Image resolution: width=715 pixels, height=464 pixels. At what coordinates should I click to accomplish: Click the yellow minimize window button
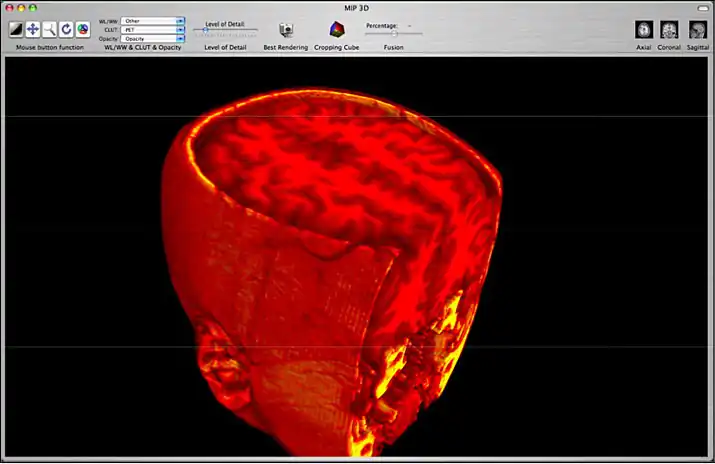tap(21, 7)
